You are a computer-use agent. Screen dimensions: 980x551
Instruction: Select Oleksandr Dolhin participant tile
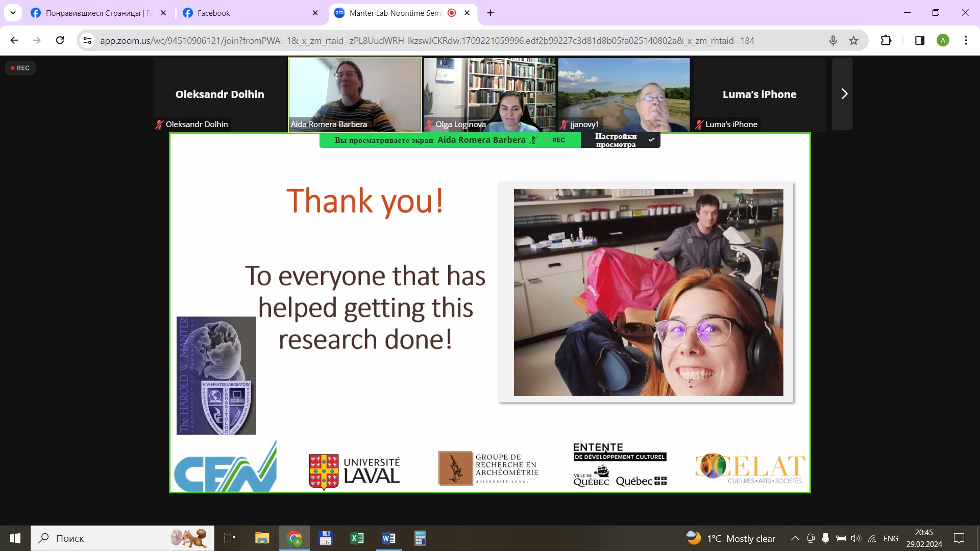[x=220, y=94]
